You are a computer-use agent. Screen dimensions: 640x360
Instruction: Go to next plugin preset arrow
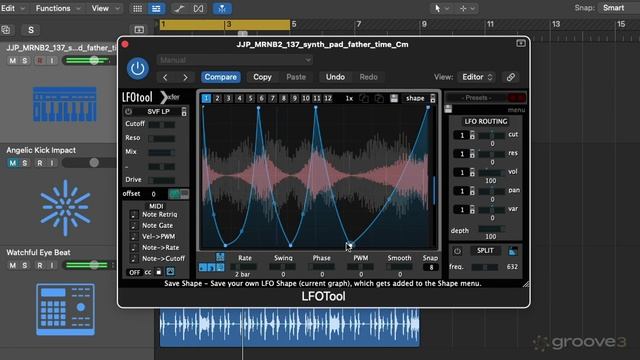[x=185, y=77]
